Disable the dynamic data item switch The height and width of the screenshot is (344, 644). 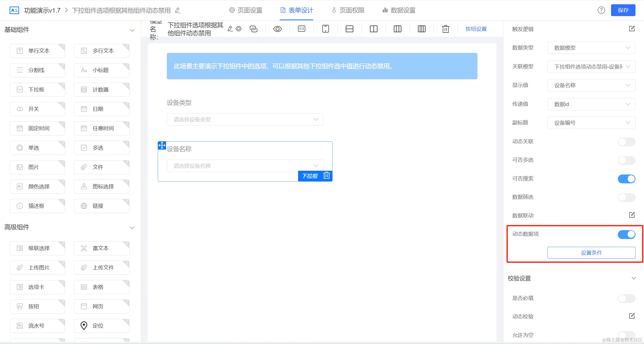626,234
